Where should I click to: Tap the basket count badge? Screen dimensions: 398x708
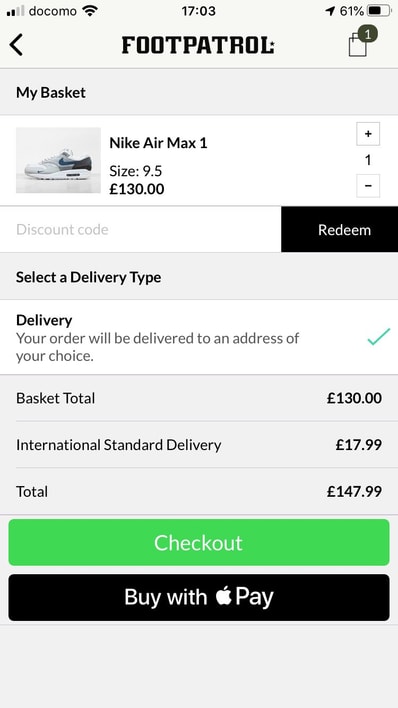click(x=368, y=34)
